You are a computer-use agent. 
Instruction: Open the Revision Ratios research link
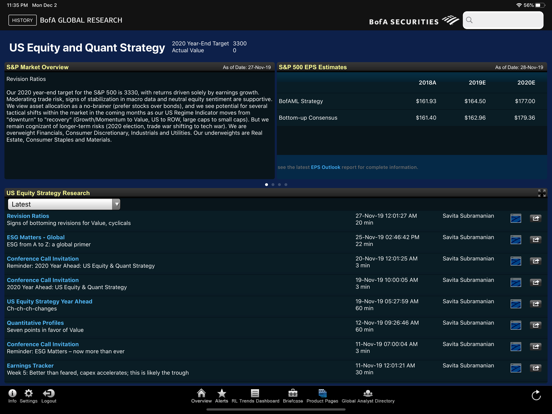point(28,216)
